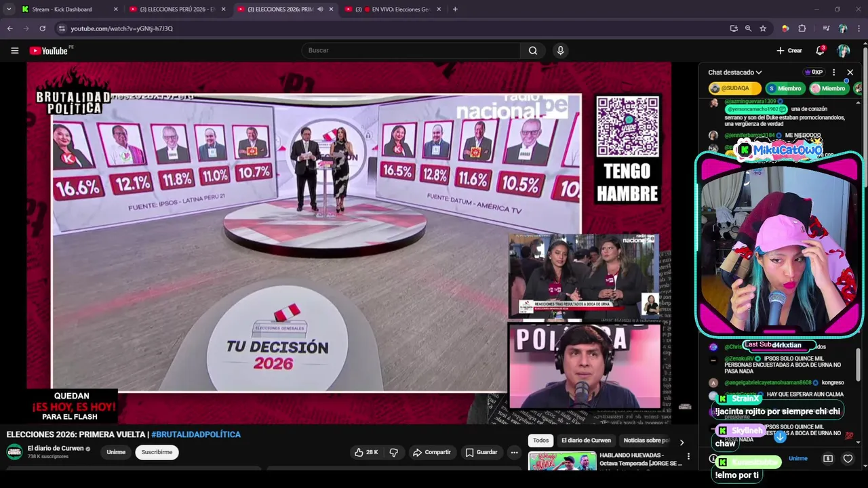Open options for HABLANDO HUEVADAS suggested video
This screenshot has height=488, width=868.
pos(688,457)
